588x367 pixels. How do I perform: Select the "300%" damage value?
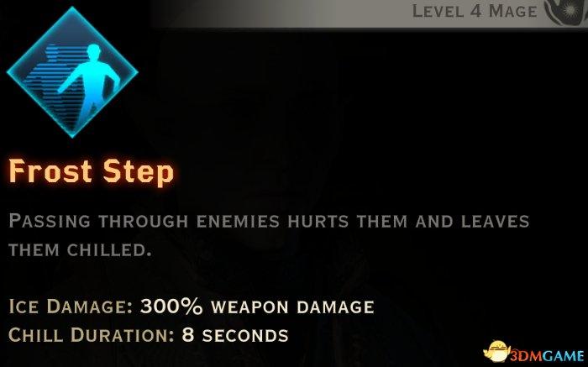(171, 307)
